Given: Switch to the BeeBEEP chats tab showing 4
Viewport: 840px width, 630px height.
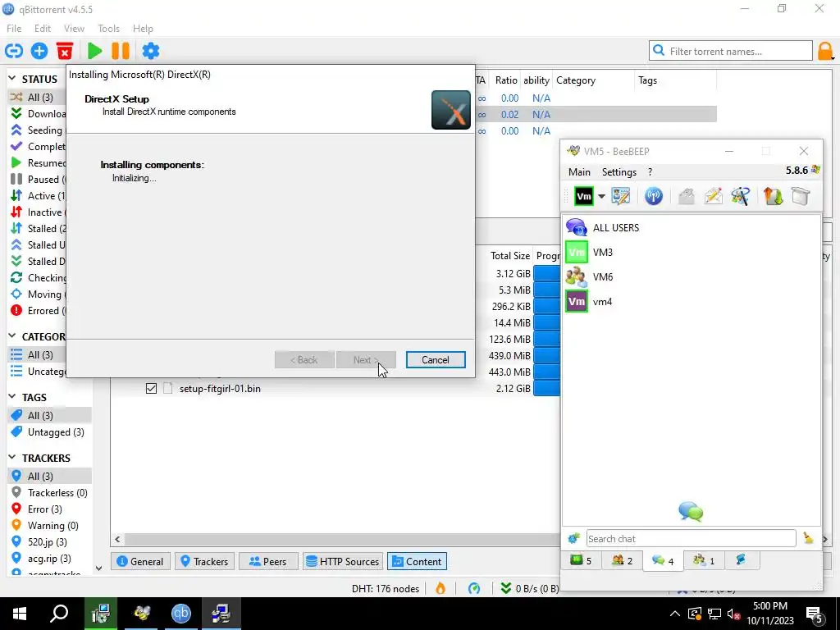Looking at the screenshot, I should (663, 561).
